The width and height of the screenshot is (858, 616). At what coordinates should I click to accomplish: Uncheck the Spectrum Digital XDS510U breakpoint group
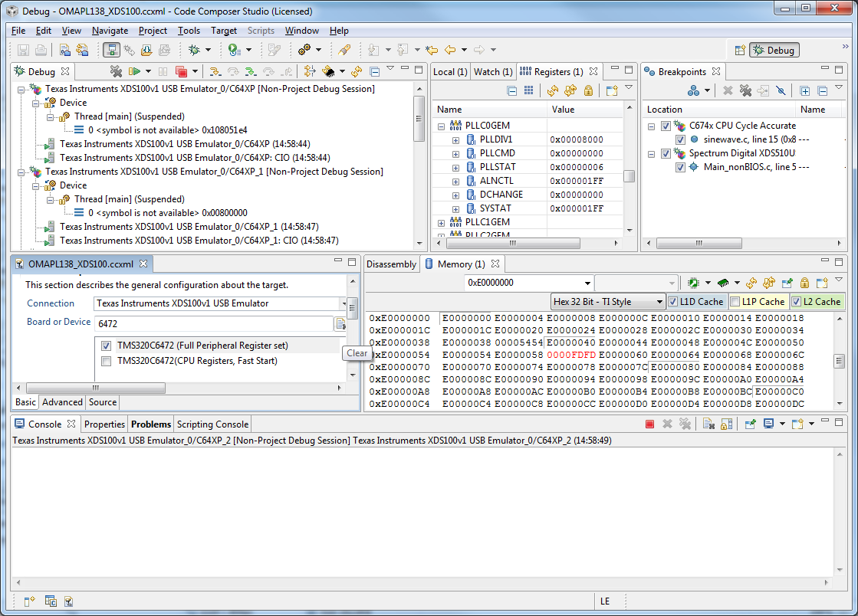click(x=666, y=153)
